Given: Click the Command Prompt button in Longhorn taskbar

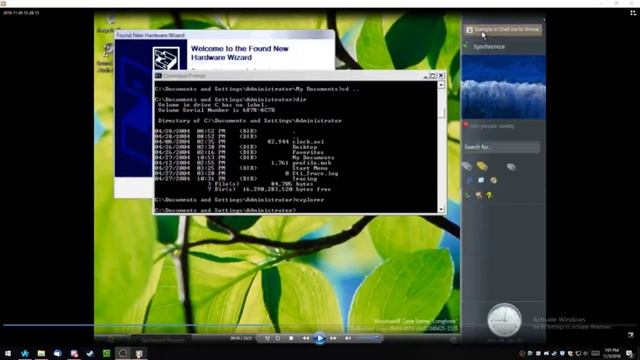Looking at the screenshot, I should coord(162,340).
